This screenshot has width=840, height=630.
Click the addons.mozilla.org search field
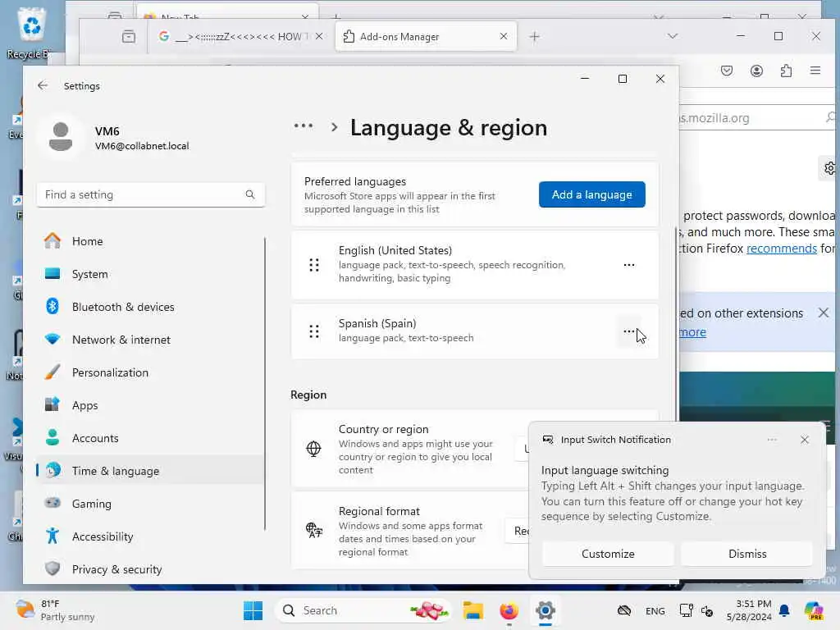pos(757,118)
